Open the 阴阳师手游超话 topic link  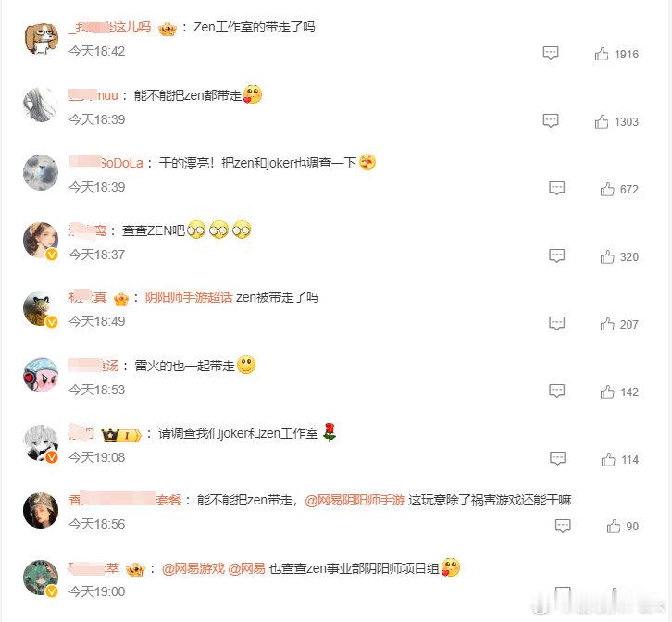tap(189, 297)
